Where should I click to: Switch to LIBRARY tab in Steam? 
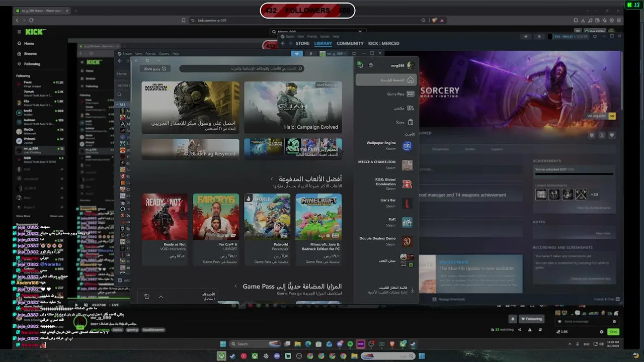click(x=323, y=44)
